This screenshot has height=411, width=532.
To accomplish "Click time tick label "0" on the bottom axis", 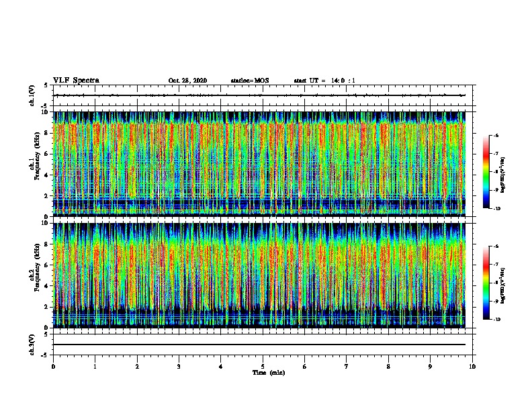I will point(53,367).
